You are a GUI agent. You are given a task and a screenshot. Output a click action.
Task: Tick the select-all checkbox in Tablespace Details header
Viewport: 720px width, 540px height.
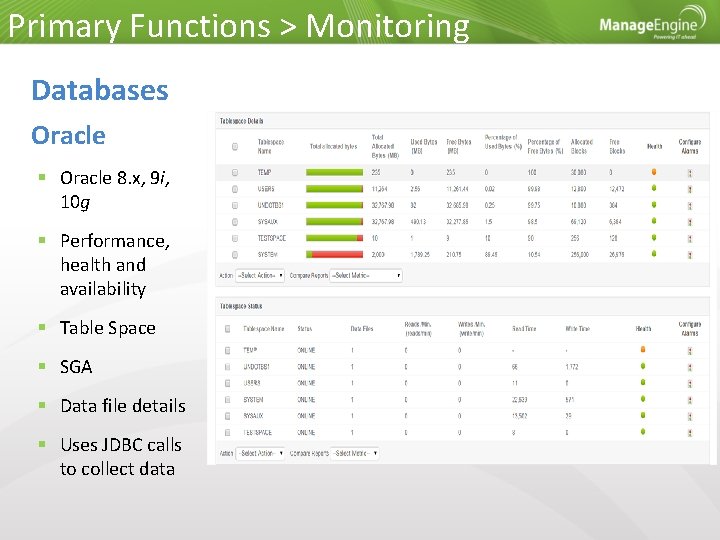[235, 146]
